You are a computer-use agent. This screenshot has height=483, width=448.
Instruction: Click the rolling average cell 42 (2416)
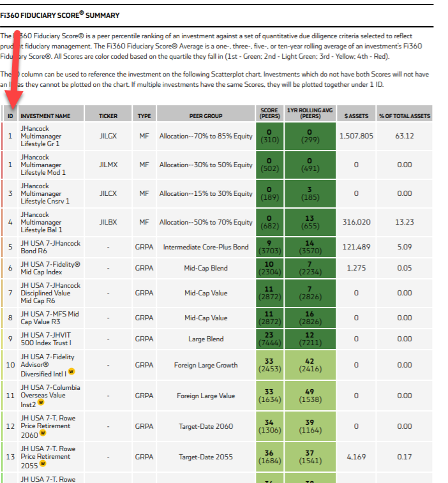point(310,365)
